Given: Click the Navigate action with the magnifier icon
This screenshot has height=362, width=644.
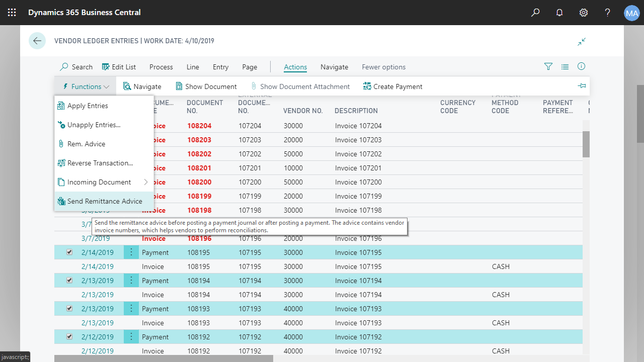Looking at the screenshot, I should point(142,86).
